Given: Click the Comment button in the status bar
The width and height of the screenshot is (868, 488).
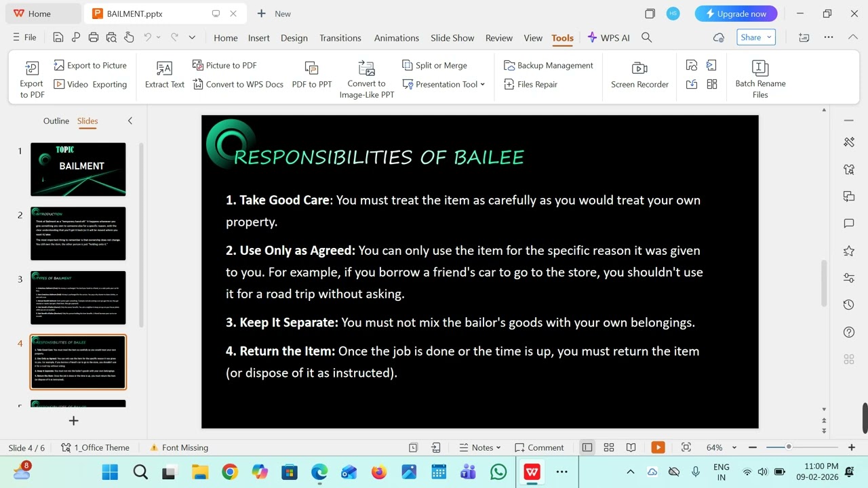Looking at the screenshot, I should coord(539,447).
